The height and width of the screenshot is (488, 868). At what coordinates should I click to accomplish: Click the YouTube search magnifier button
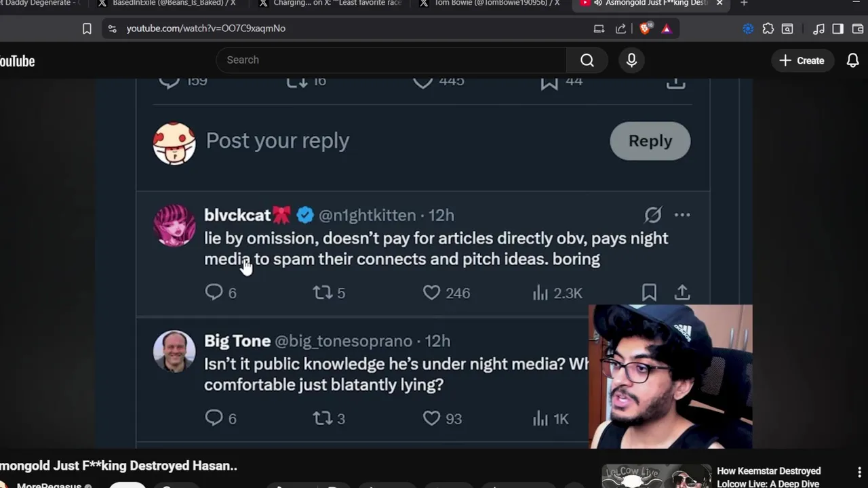point(587,60)
